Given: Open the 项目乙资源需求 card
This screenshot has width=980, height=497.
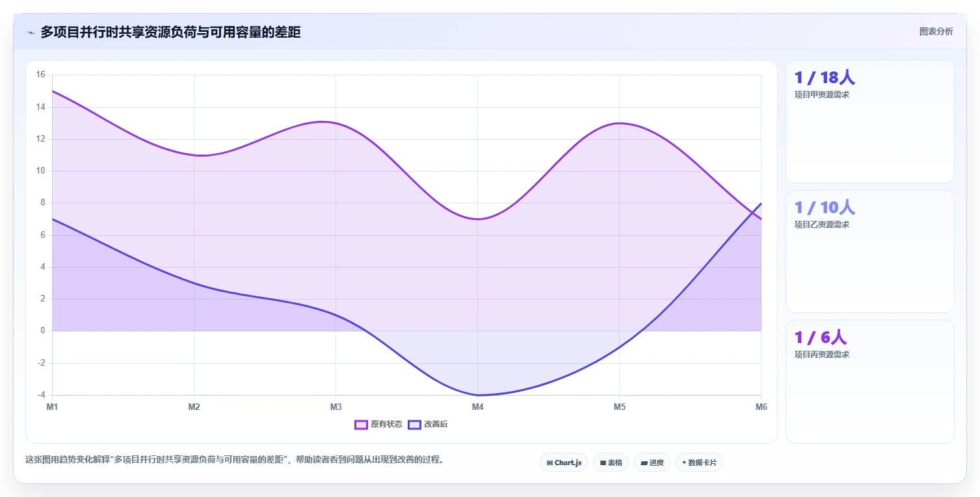Looking at the screenshot, I should tap(869, 251).
